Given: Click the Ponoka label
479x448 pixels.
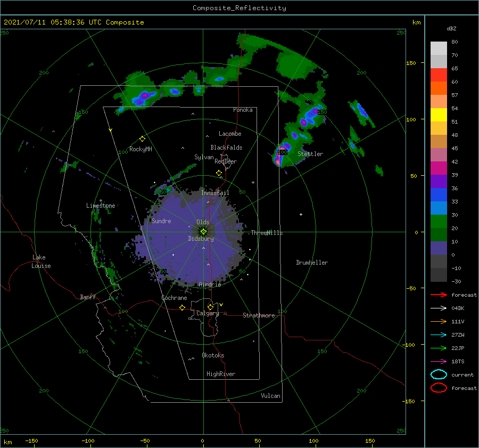Looking at the screenshot, I should click(243, 110).
